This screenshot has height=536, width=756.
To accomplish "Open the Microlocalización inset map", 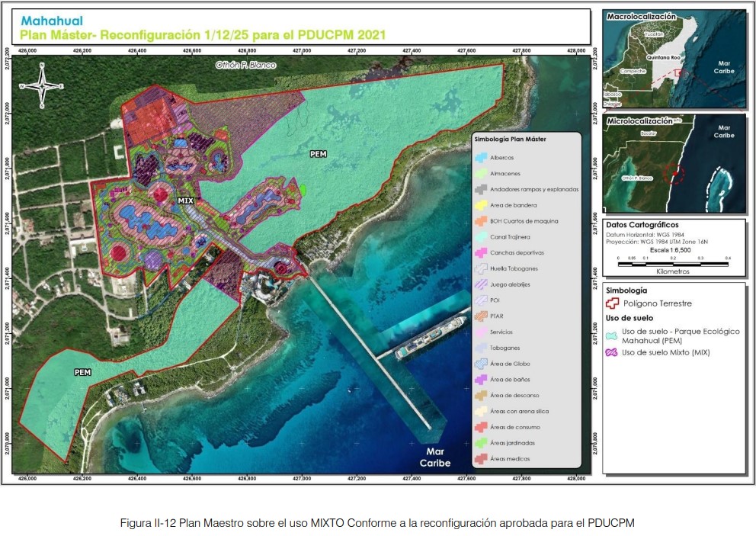I will pyautogui.click(x=674, y=165).
